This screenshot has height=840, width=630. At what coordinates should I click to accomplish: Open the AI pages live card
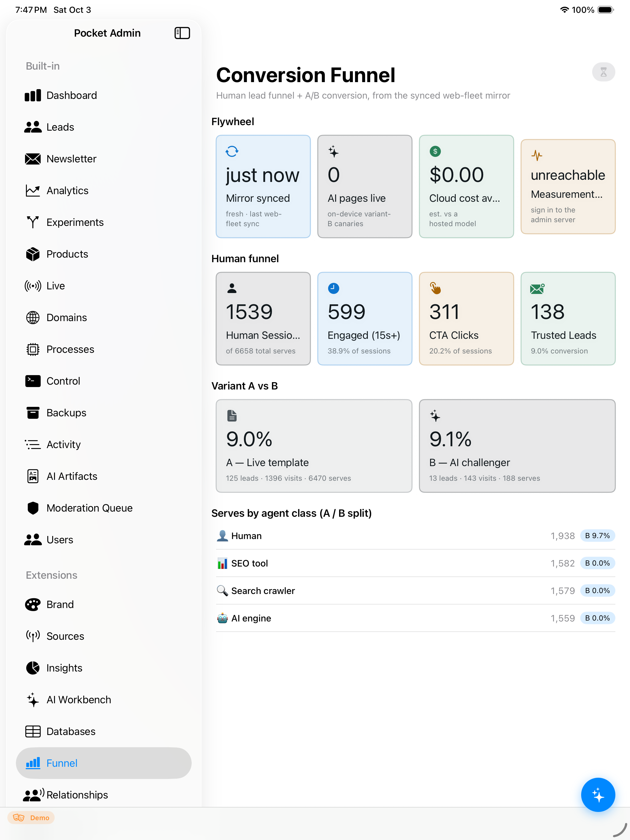tap(364, 186)
